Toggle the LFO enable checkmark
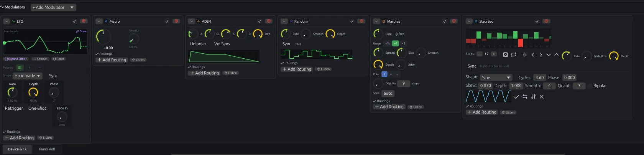Viewport: 644px width, 155px height. click(x=74, y=21)
